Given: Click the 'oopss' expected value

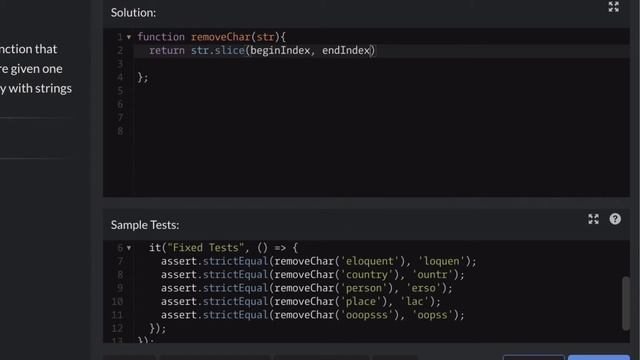Looking at the screenshot, I should point(433,315).
